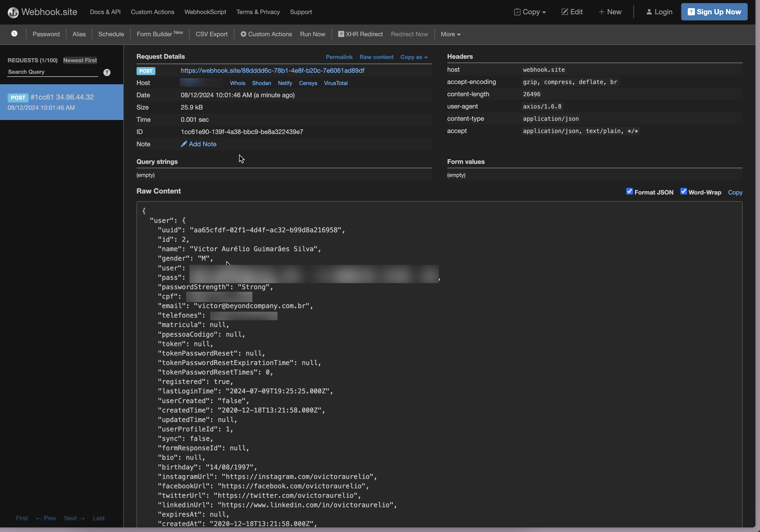
Task: Click Run Now in toolbar
Action: click(x=312, y=34)
